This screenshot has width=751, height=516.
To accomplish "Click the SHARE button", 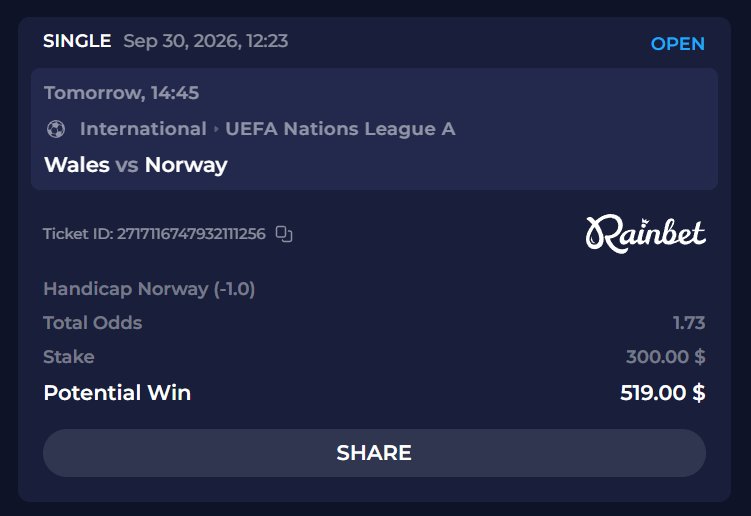I will [x=374, y=453].
